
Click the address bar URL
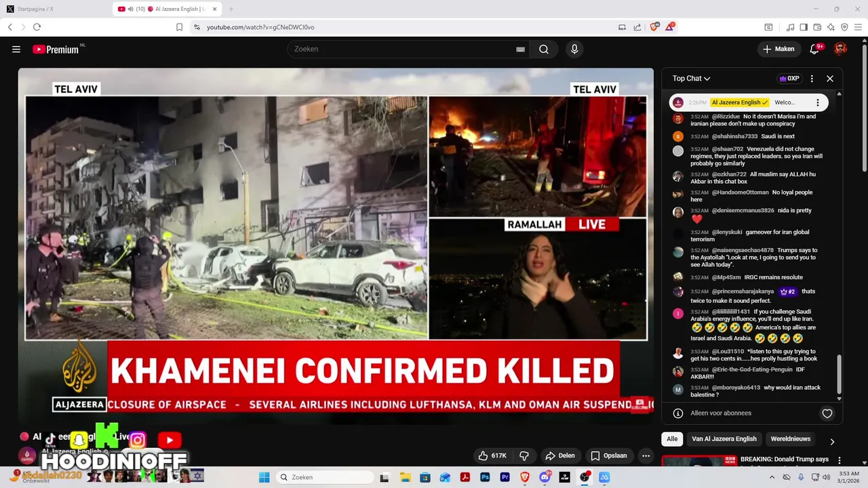click(x=260, y=27)
